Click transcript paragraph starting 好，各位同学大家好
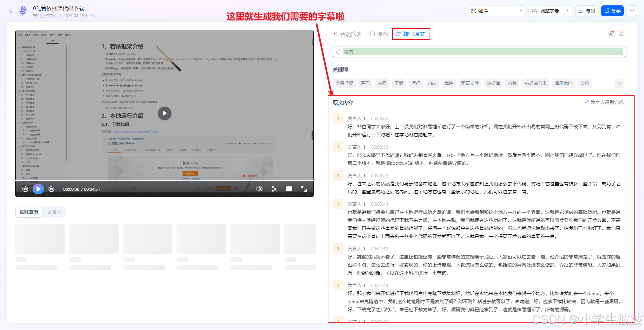 coord(484,131)
